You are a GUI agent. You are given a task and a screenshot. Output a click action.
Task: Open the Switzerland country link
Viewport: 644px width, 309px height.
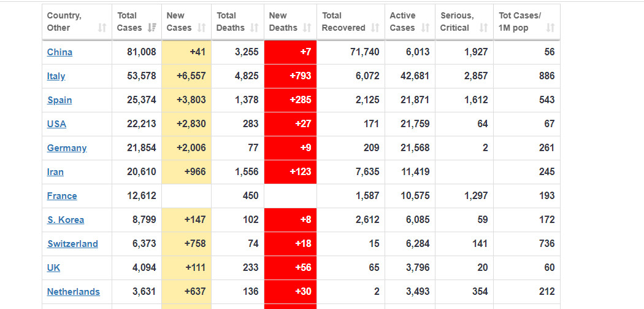pyautogui.click(x=72, y=244)
